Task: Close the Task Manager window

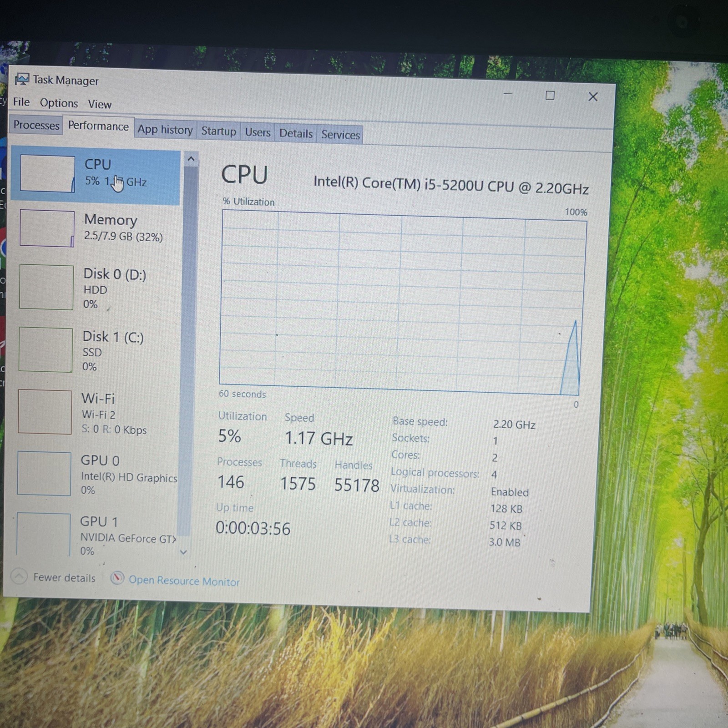Action: coord(593,96)
